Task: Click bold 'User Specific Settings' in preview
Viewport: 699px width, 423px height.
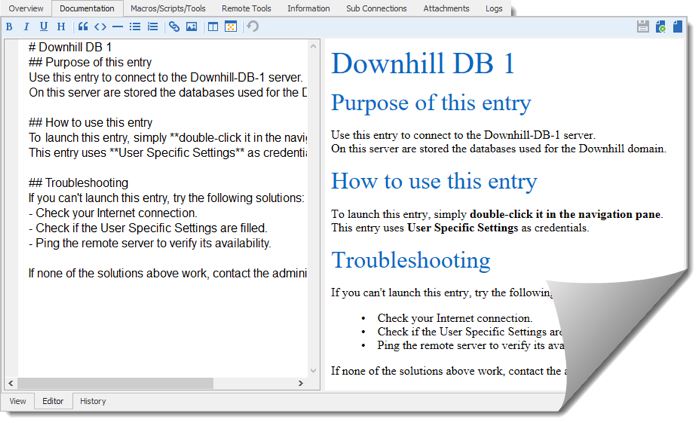Action: pyautogui.click(x=463, y=228)
